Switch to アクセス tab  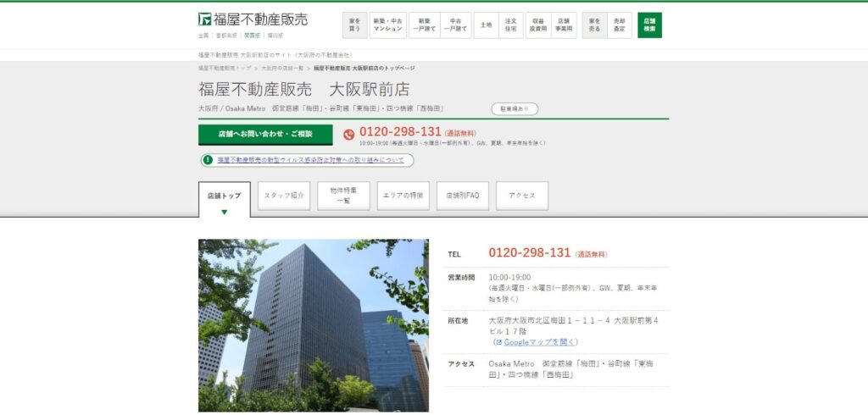point(522,196)
